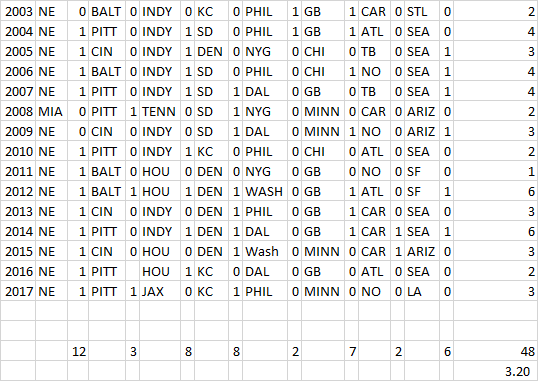Select the column total cell showing 12
Viewport: 538px width, 381px height.
(78, 351)
